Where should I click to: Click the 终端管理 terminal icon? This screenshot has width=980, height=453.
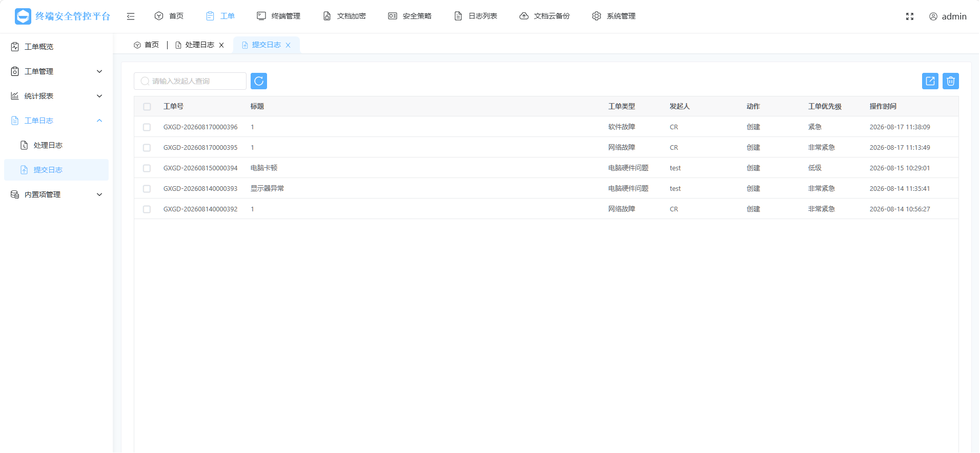click(x=261, y=16)
